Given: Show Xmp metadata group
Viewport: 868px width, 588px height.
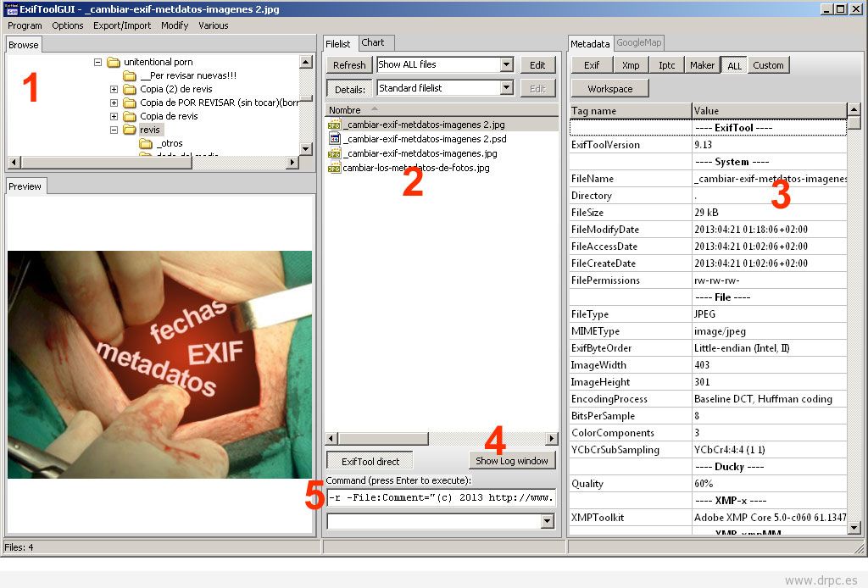Looking at the screenshot, I should [631, 65].
